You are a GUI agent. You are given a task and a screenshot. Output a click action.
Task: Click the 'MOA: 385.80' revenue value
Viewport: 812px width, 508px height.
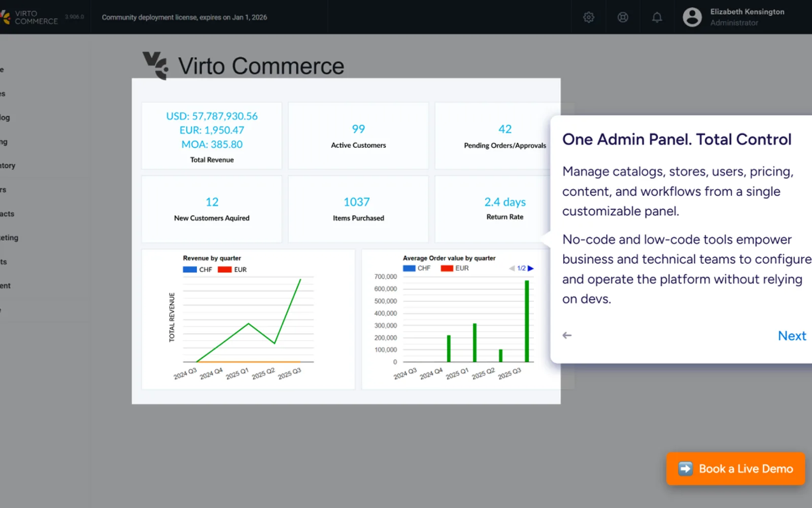click(x=212, y=144)
